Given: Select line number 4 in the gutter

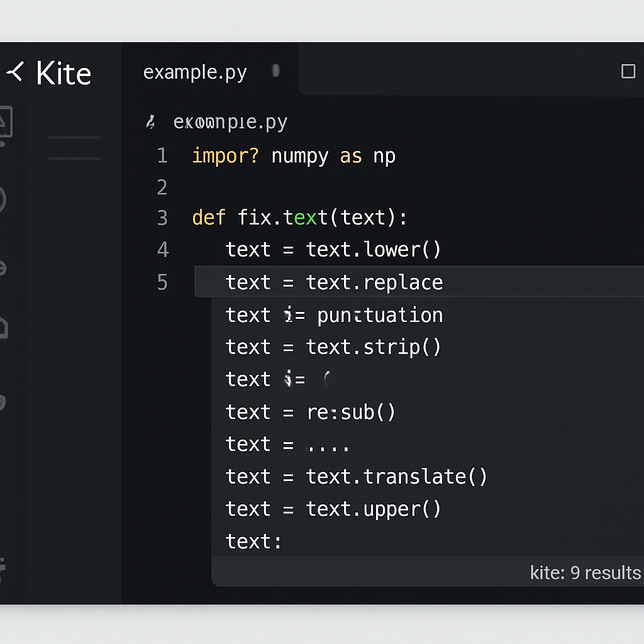Looking at the screenshot, I should click(163, 250).
